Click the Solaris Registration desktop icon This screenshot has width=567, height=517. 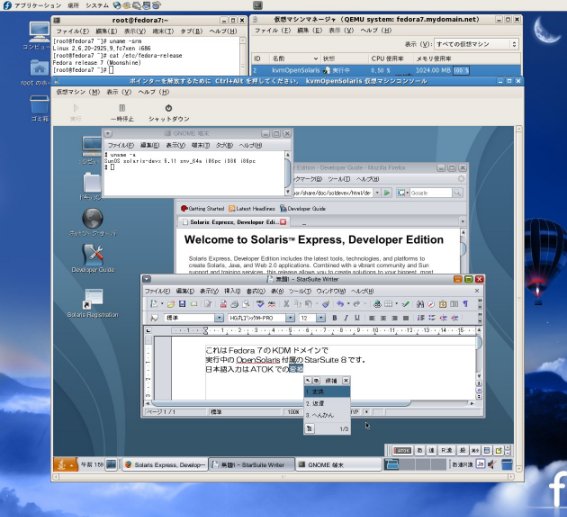93,303
